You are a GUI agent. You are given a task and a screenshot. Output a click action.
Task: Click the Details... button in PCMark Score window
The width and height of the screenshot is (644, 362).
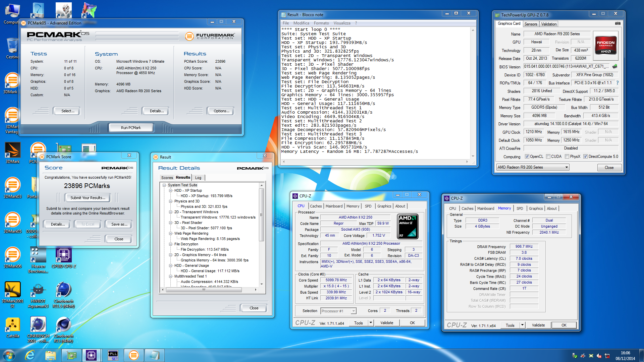(x=58, y=224)
